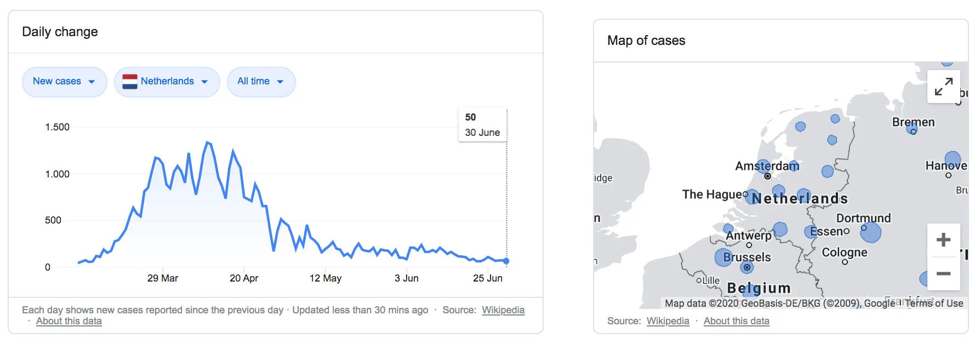
Task: Open Wikipedia source link under chart
Action: (x=503, y=310)
